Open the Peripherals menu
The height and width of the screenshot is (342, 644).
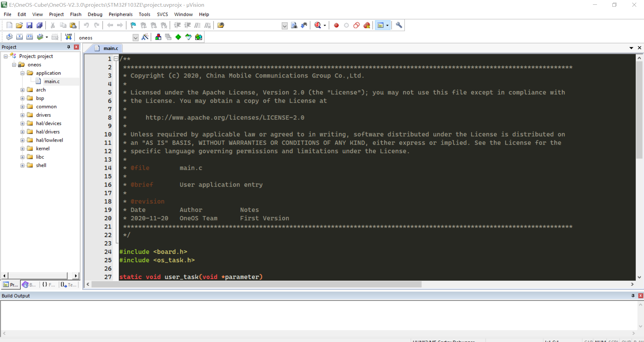pos(120,14)
